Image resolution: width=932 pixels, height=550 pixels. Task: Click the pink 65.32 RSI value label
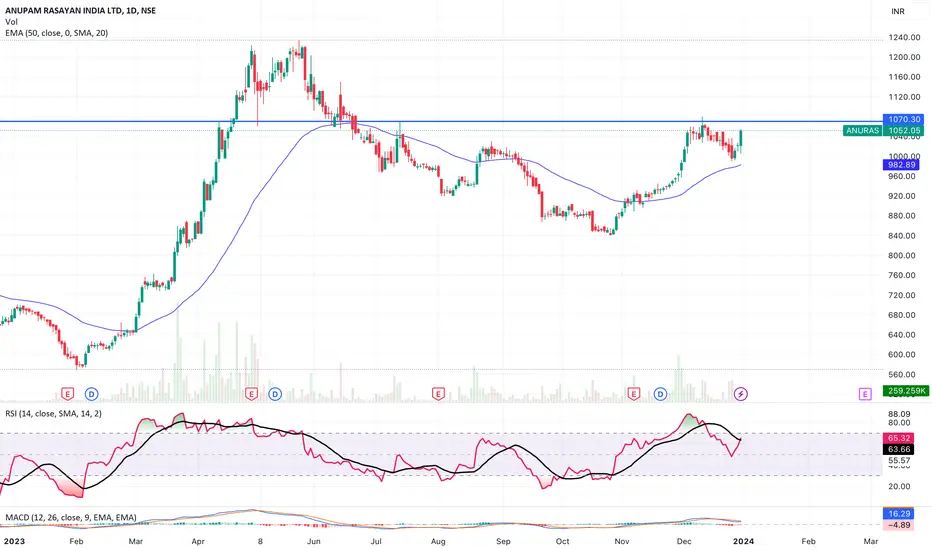click(x=899, y=438)
